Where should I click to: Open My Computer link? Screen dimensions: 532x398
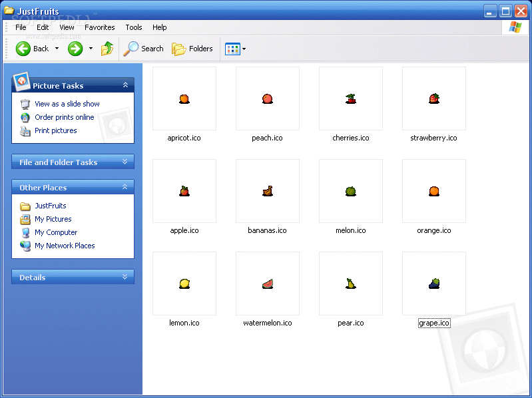[x=56, y=232]
